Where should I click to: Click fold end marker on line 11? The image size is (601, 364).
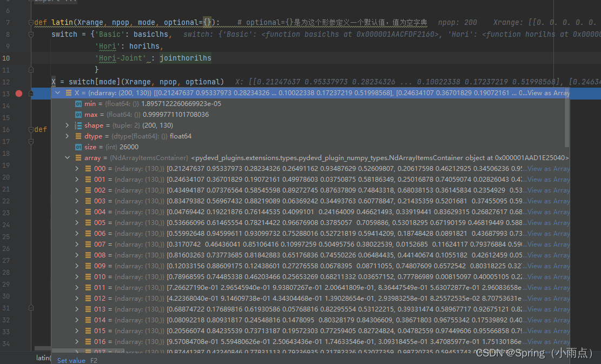pos(31,70)
